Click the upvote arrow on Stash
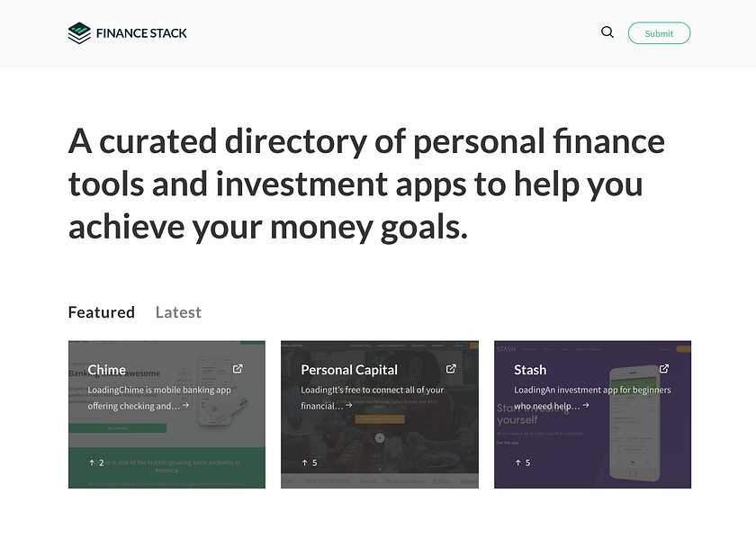This screenshot has height=540, width=756. tap(517, 462)
